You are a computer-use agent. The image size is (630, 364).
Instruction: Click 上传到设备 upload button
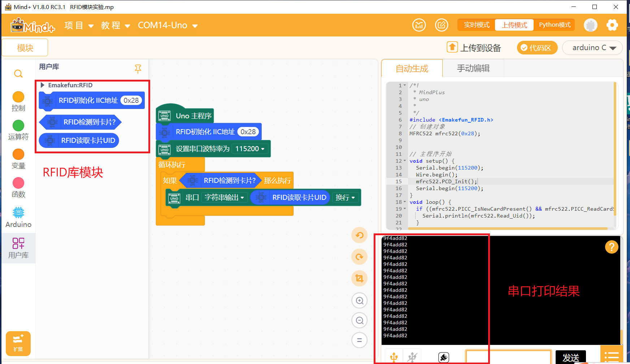point(474,48)
